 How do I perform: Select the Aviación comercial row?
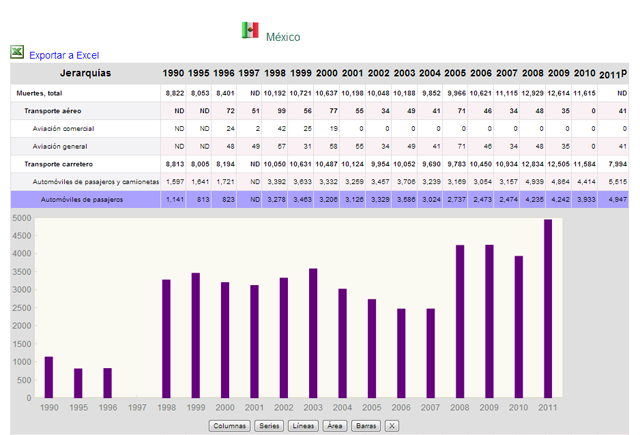[63, 127]
